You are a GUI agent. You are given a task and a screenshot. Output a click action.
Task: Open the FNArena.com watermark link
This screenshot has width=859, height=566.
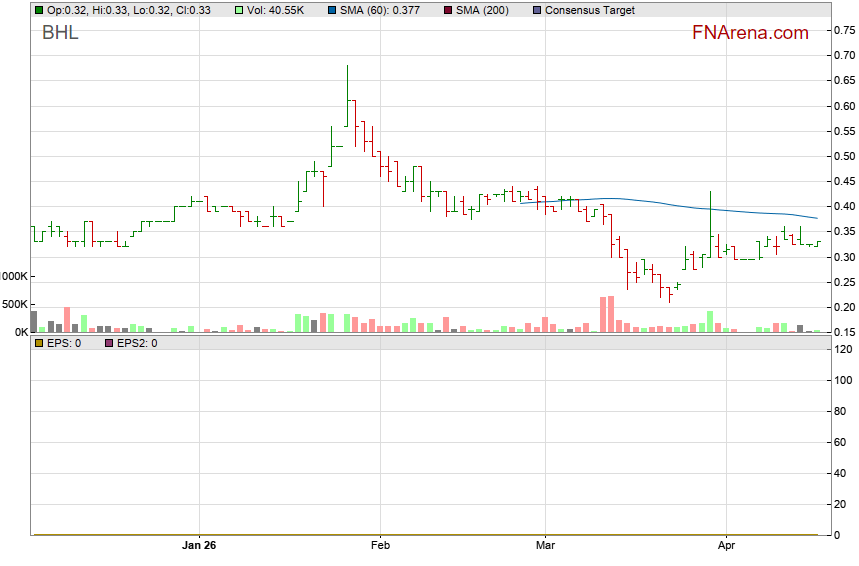(750, 33)
